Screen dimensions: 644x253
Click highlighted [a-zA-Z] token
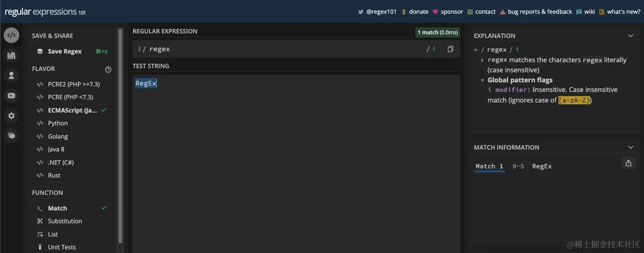click(x=575, y=100)
